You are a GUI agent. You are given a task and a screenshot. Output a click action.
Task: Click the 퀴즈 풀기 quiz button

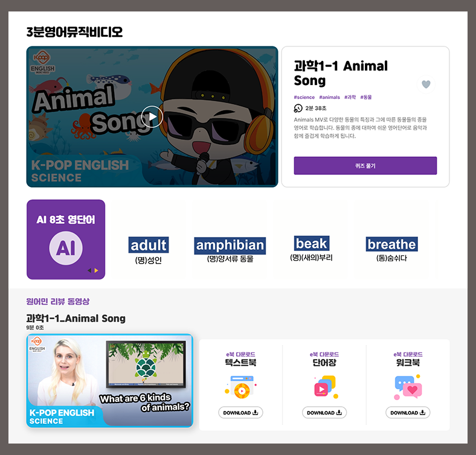click(x=365, y=165)
